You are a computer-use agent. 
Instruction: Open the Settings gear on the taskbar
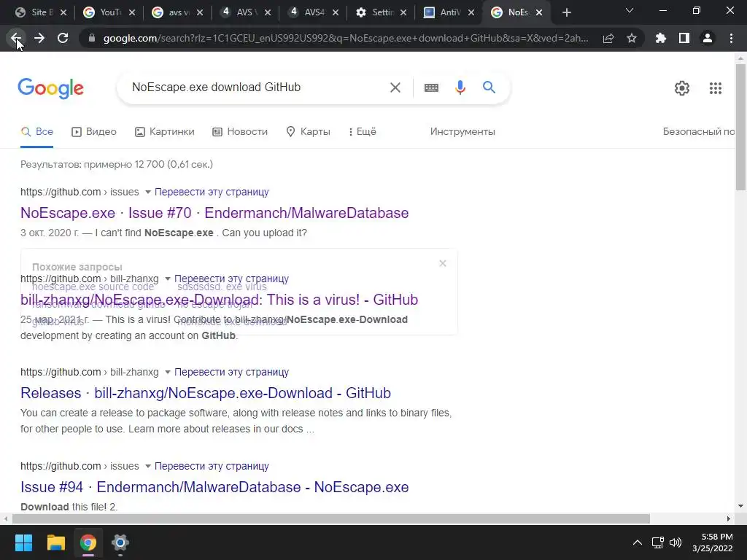click(x=120, y=542)
